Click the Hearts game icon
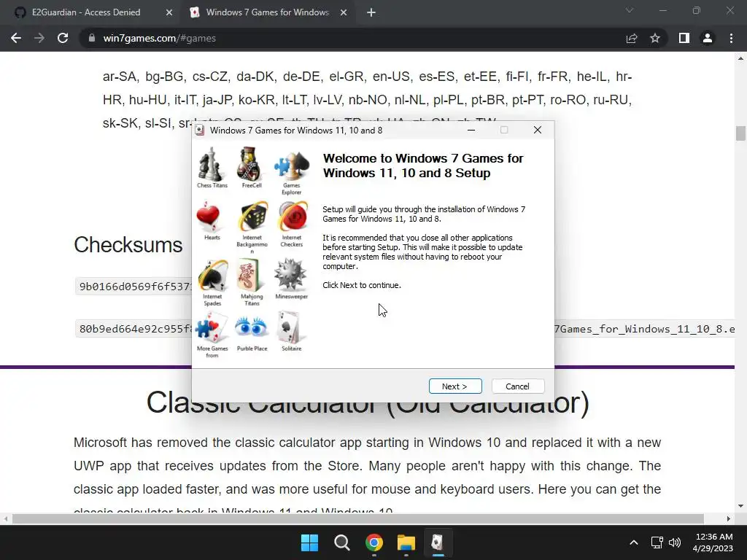Screen dimensions: 747x560 (209, 217)
